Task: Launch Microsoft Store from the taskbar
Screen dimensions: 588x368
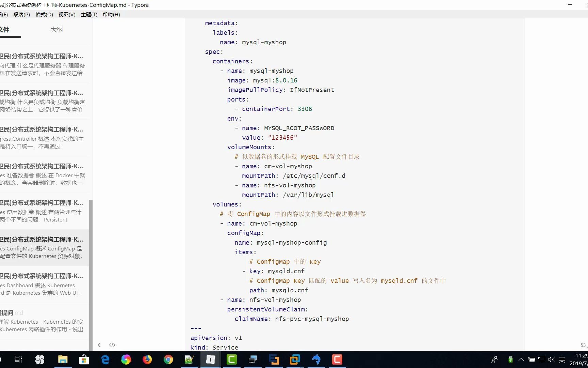Action: point(84,359)
